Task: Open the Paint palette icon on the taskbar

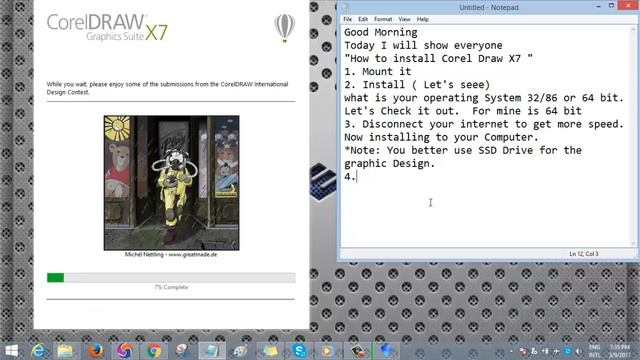Action: pos(240,351)
